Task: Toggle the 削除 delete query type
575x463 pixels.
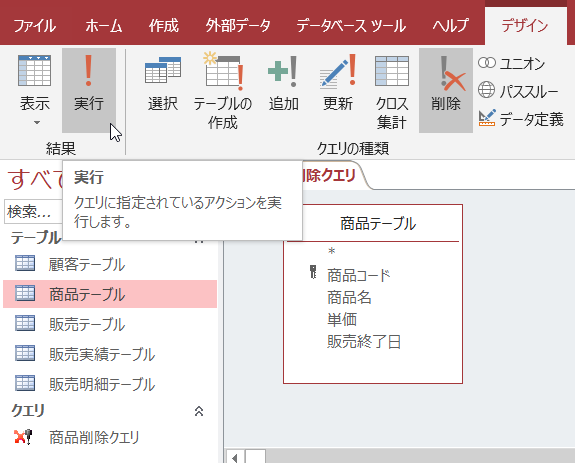Action: [x=446, y=90]
